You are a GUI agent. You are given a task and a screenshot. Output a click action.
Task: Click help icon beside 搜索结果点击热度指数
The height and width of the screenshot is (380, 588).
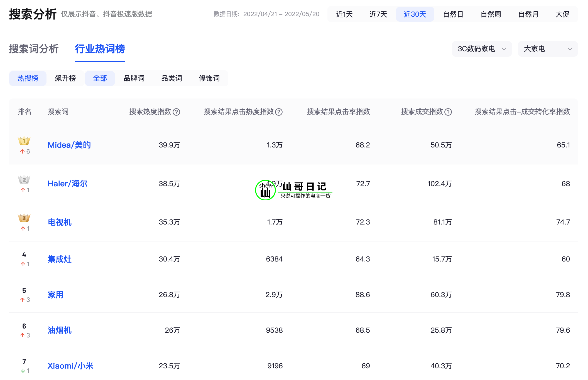279,112
